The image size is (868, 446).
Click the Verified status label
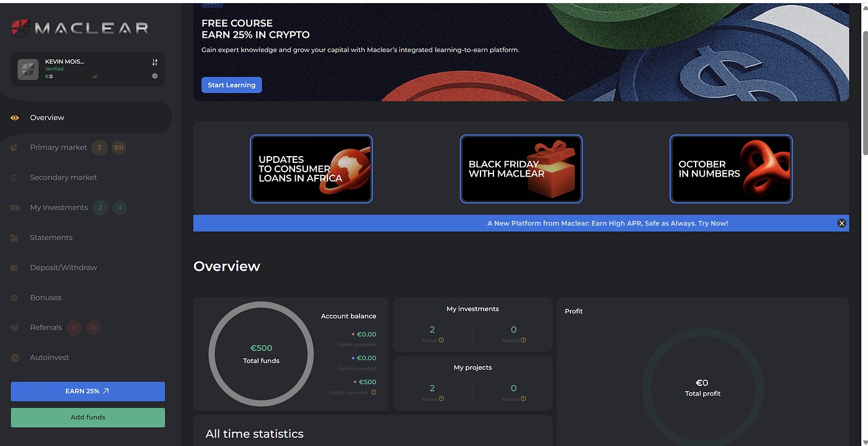(x=54, y=69)
